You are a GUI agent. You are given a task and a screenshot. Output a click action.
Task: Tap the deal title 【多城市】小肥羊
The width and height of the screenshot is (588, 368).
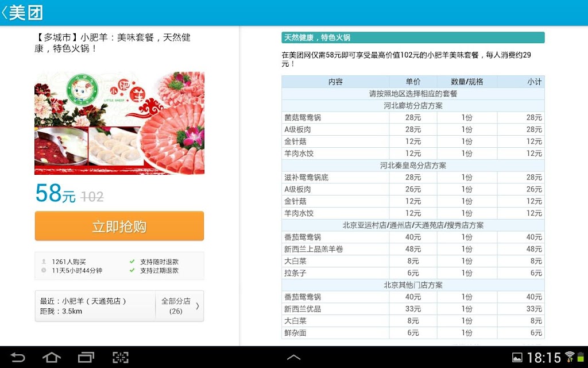(x=113, y=43)
